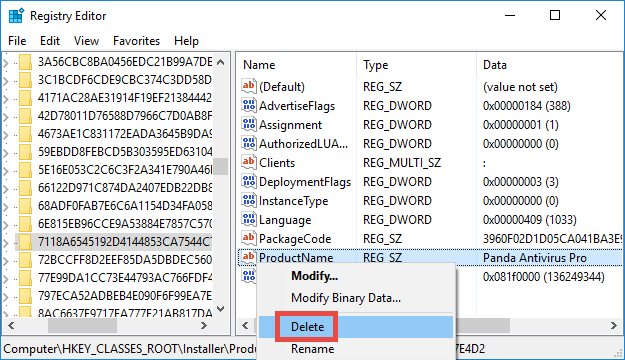Expand the 3C1BCDF6CDE9CBC374C3DD58D key
Screen dimensions: 625x360
6,81
